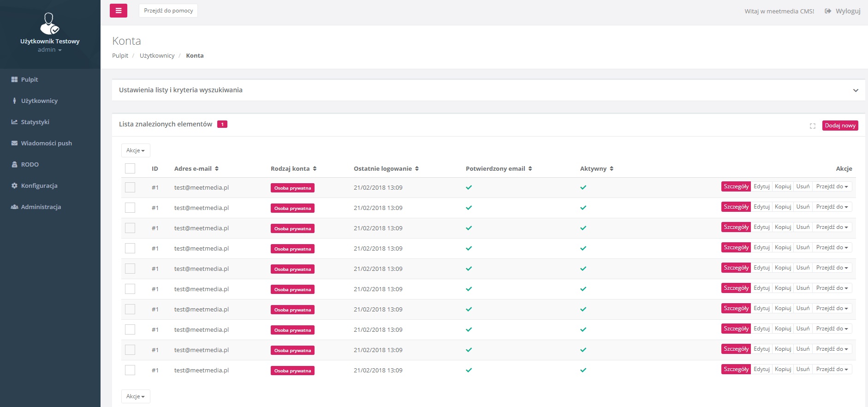The height and width of the screenshot is (407, 868).
Task: Toggle the select-all checkbox in table header
Action: (130, 168)
